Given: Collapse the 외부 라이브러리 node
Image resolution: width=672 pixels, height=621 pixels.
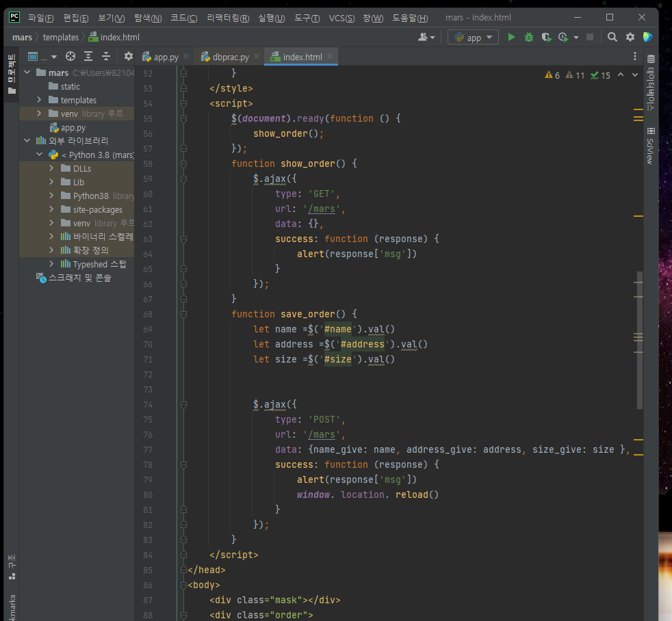Looking at the screenshot, I should [27, 140].
